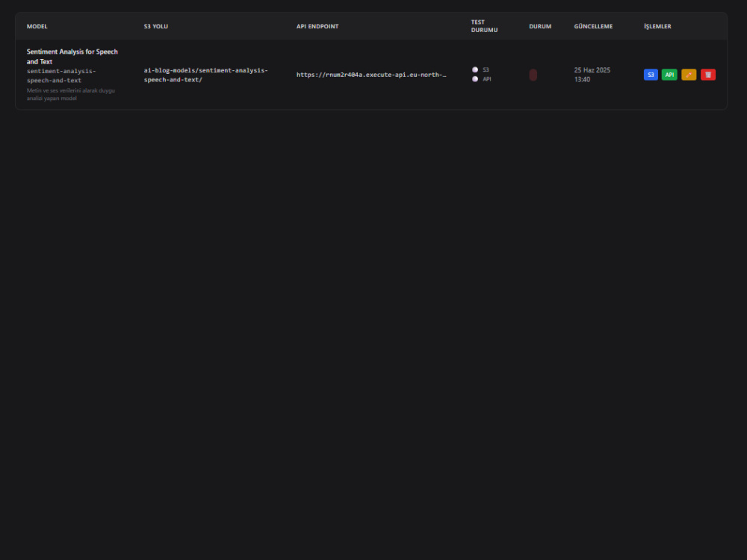Select model name 'Sentiment Analysis for Speech and Text'
Image resolution: width=747 pixels, height=560 pixels.
(x=72, y=57)
